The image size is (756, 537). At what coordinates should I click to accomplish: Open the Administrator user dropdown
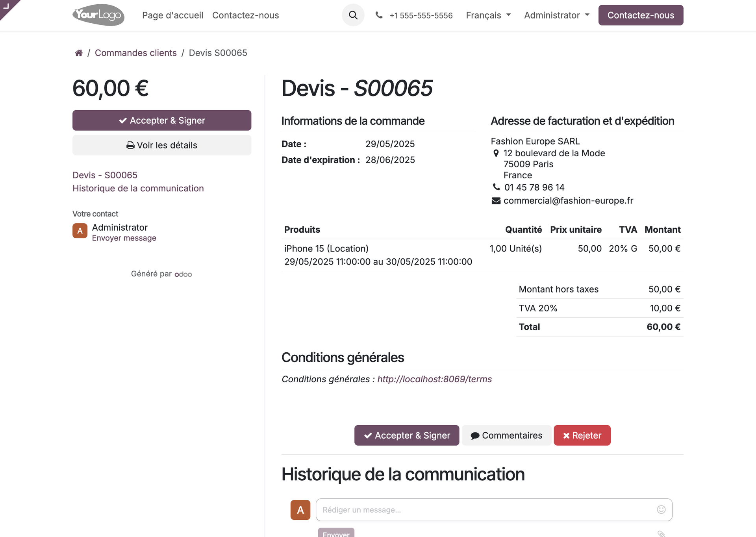[x=557, y=15]
